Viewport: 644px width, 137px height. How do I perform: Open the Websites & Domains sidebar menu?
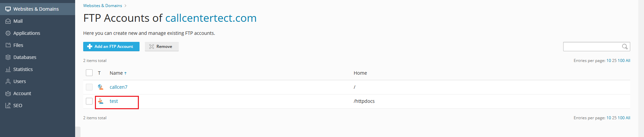[36, 9]
